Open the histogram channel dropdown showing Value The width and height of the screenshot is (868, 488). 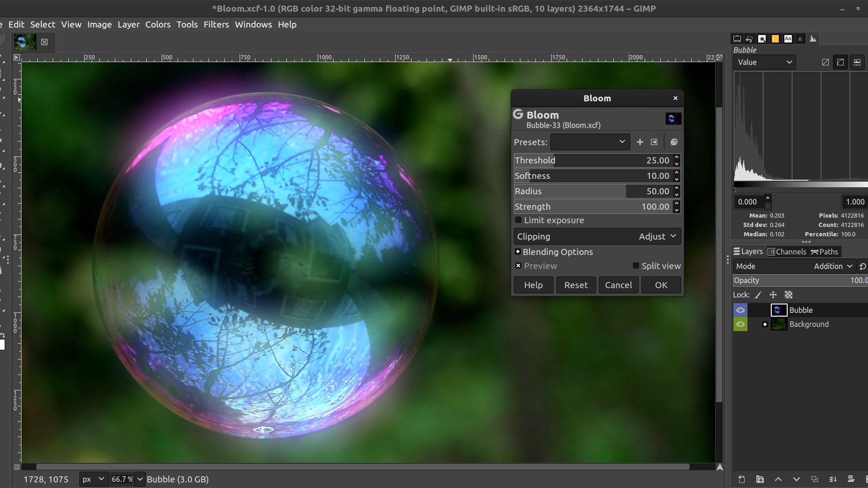click(763, 62)
